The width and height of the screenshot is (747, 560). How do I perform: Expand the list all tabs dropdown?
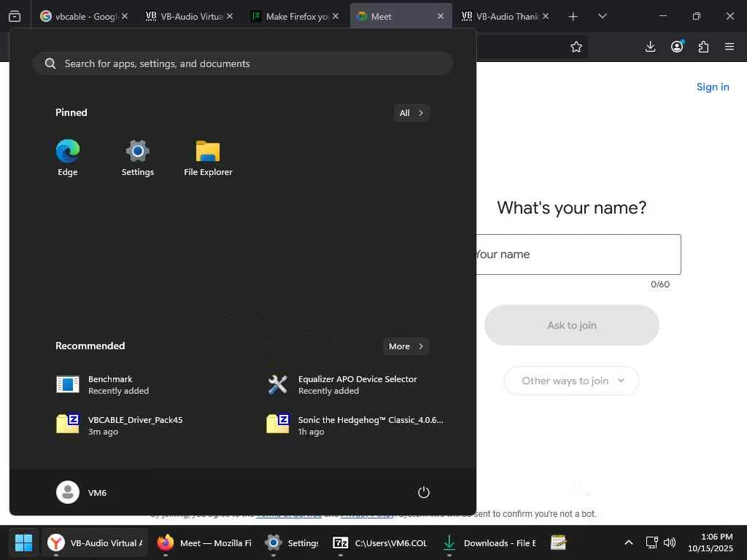(602, 16)
